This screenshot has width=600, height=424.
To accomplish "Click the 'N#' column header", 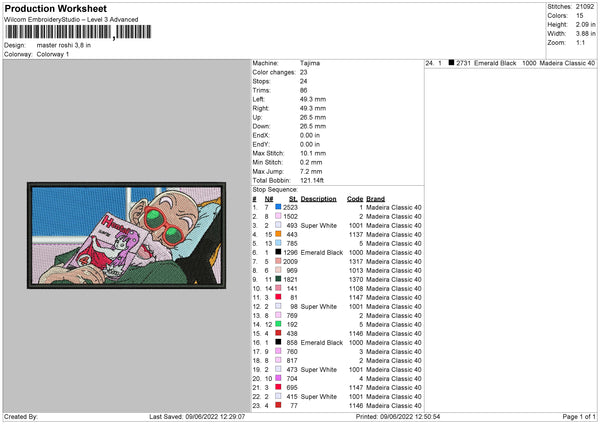I will click(269, 199).
